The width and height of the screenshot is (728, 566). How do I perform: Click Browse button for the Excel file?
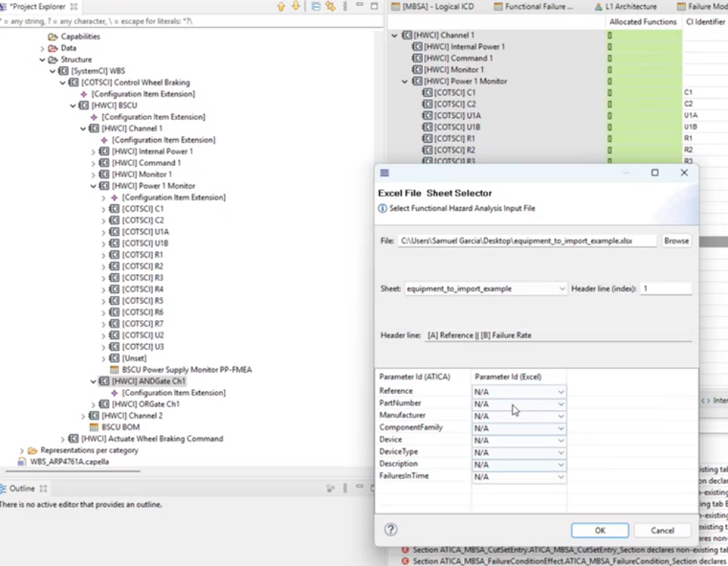(x=676, y=241)
